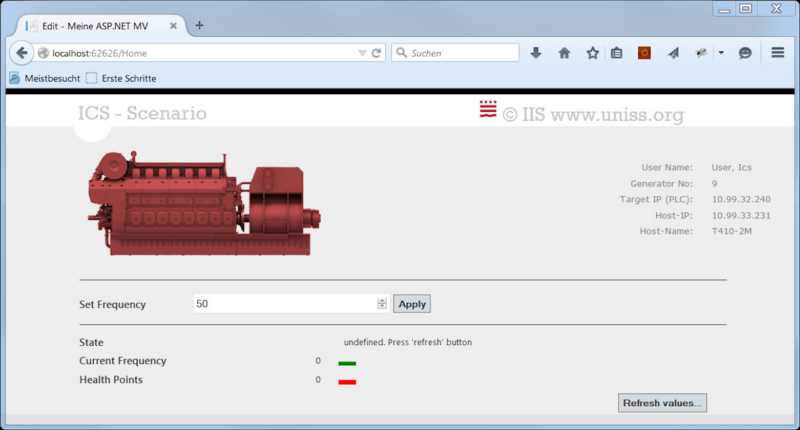Click into the Set Frequency input field
The width and height of the screenshot is (800, 430).
tap(284, 304)
